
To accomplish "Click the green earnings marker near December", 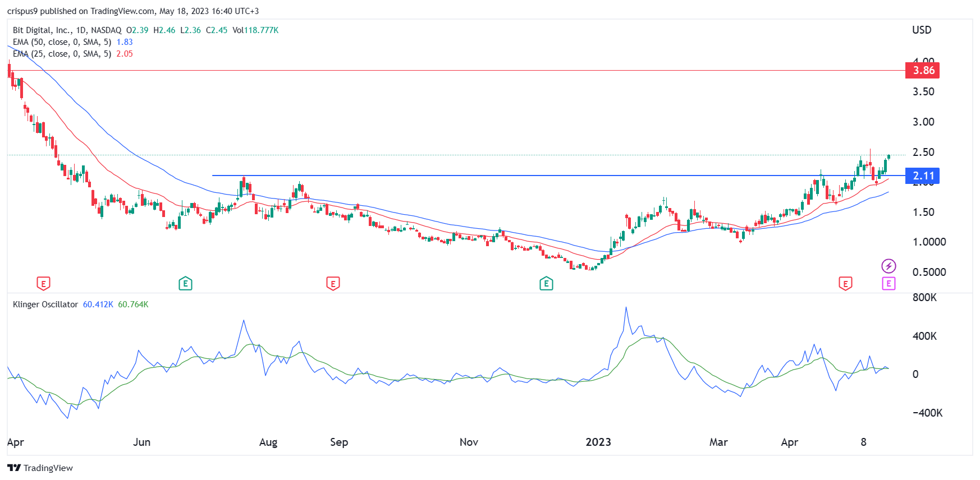I will pyautogui.click(x=546, y=284).
